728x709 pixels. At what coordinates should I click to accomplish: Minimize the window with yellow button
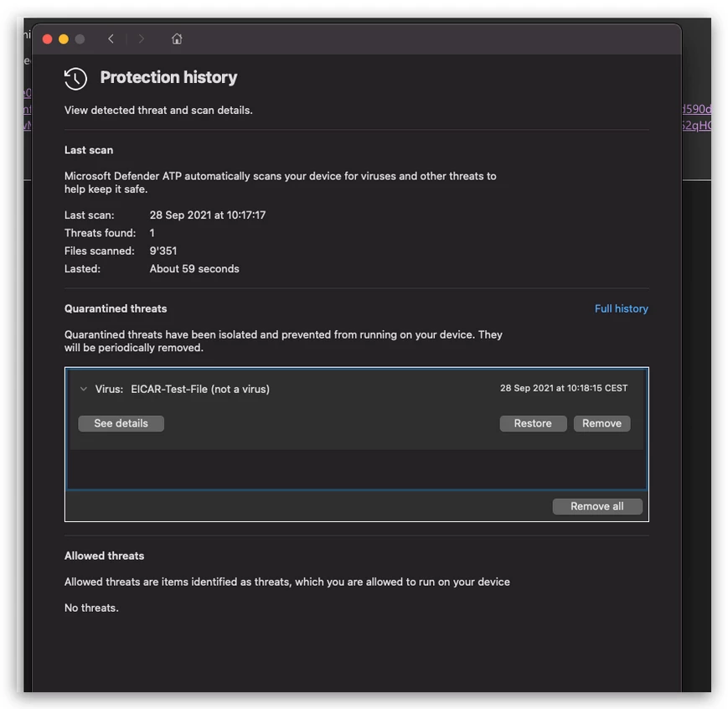click(64, 39)
